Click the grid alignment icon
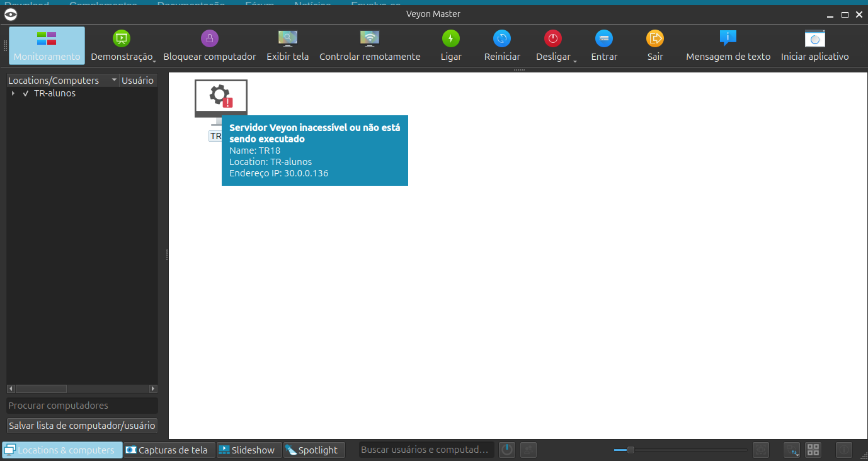The width and height of the screenshot is (868, 461). pos(813,450)
